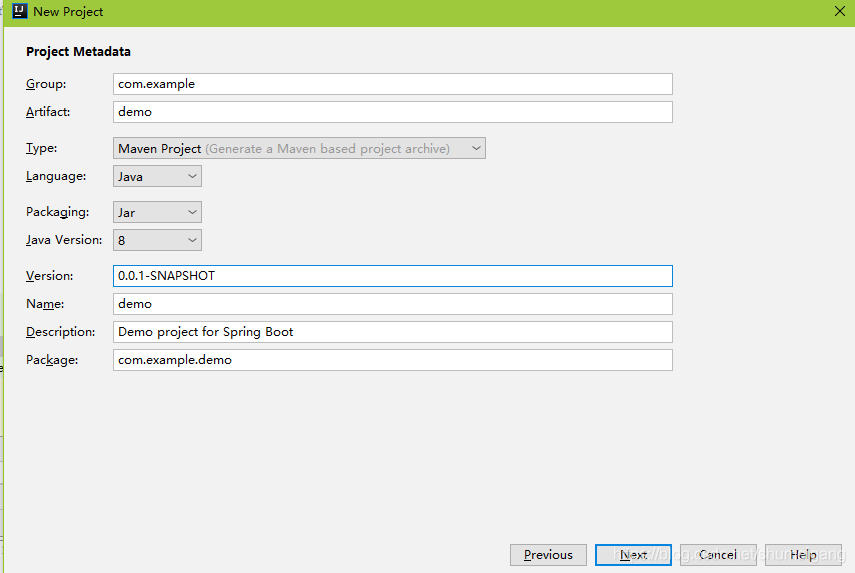Click the Java Version label

click(64, 240)
